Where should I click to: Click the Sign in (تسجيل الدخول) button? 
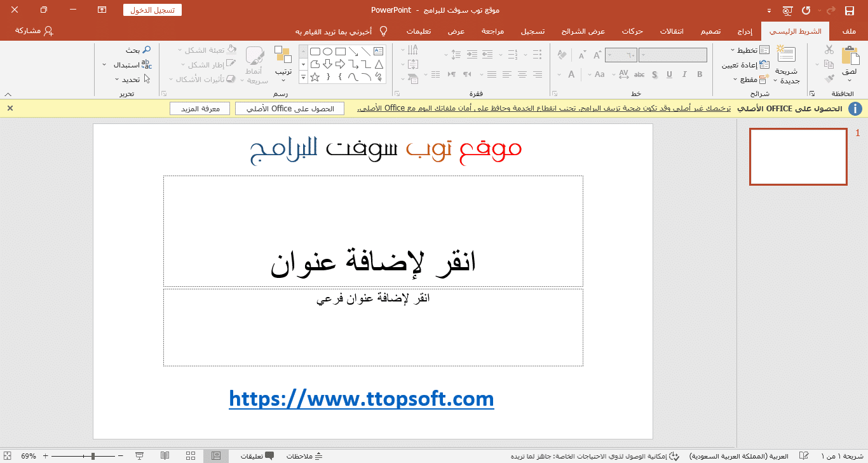coord(153,10)
